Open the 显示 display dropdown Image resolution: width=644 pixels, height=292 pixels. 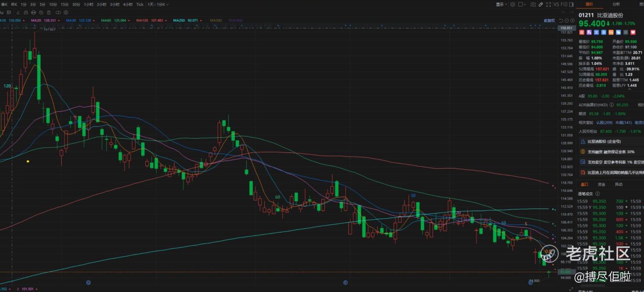pos(501,4)
